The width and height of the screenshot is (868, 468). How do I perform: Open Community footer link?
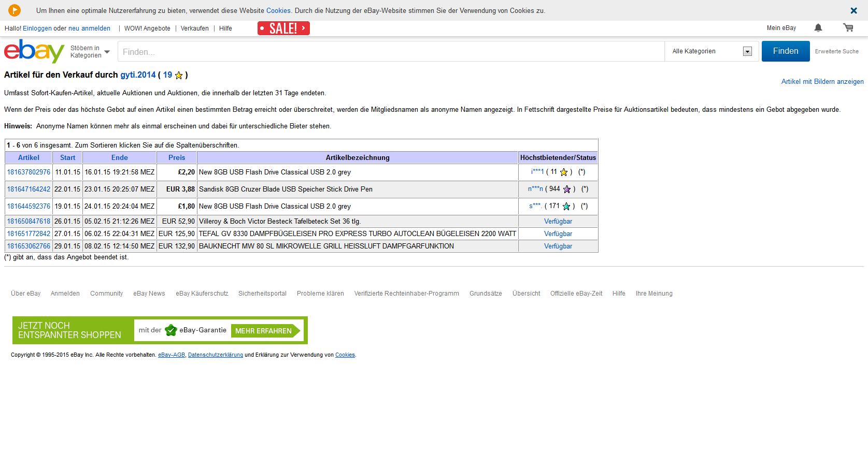107,294
